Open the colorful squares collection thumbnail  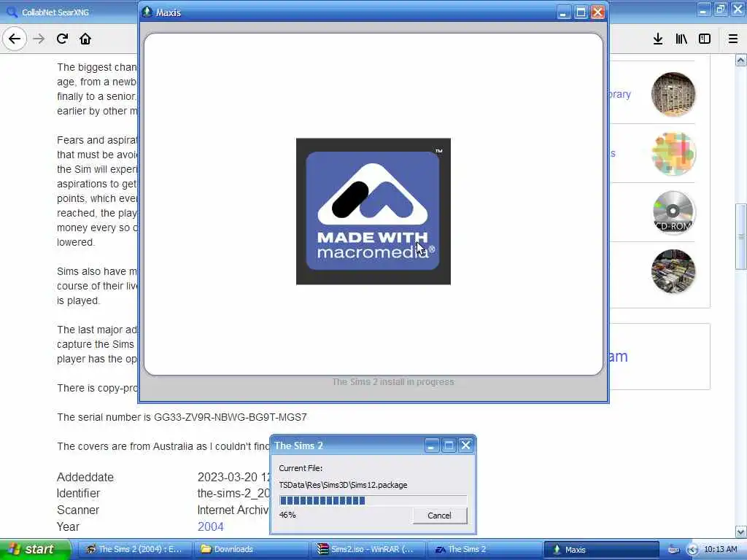pyautogui.click(x=673, y=153)
